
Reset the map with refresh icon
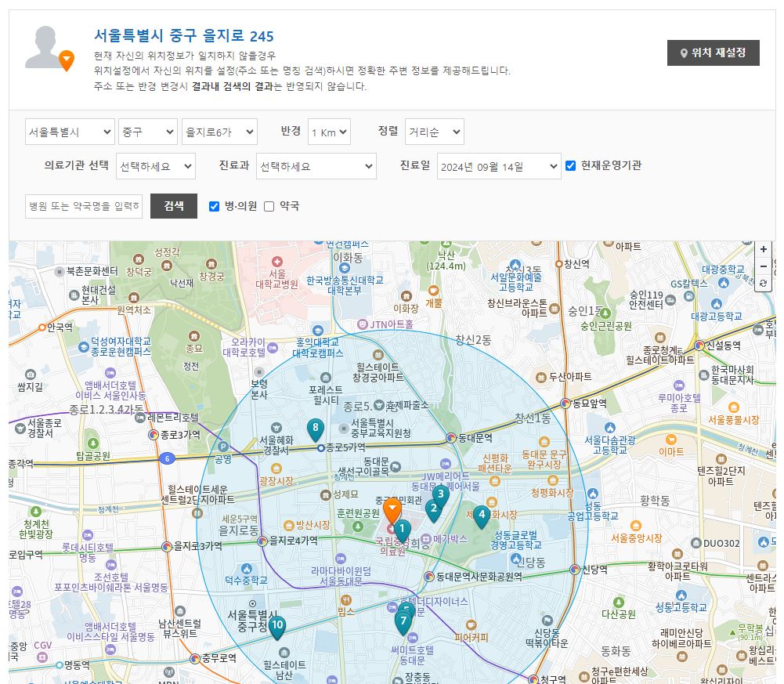click(763, 283)
